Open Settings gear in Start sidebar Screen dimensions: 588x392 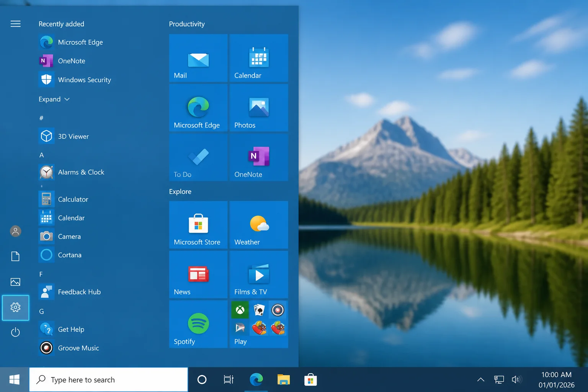coord(15,307)
